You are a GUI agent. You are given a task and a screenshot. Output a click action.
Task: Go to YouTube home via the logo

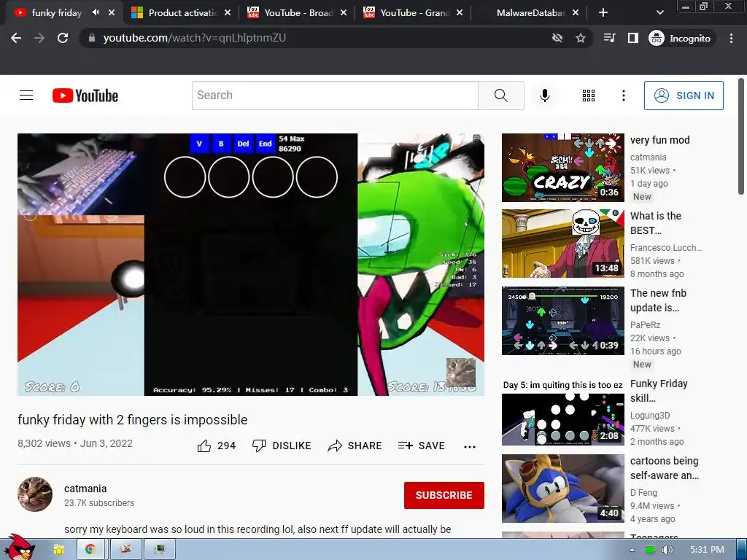(x=85, y=96)
